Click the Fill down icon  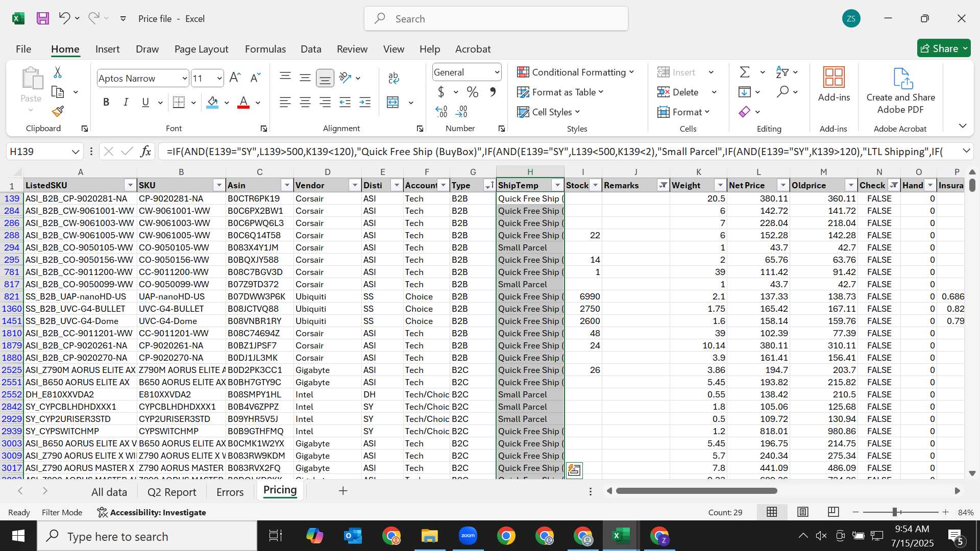click(x=745, y=92)
